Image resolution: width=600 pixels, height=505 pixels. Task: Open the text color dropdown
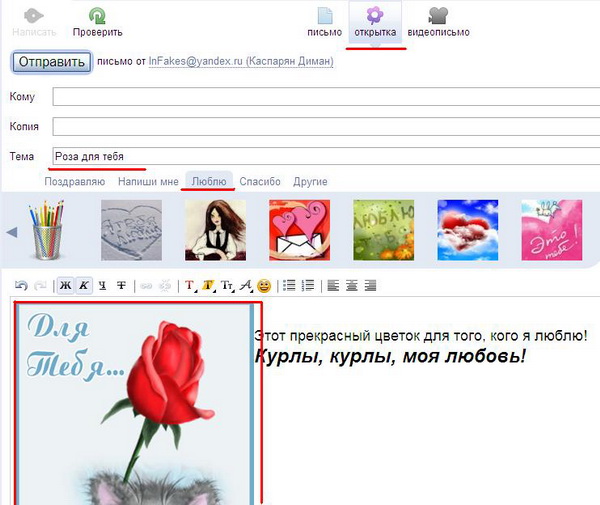click(x=190, y=286)
